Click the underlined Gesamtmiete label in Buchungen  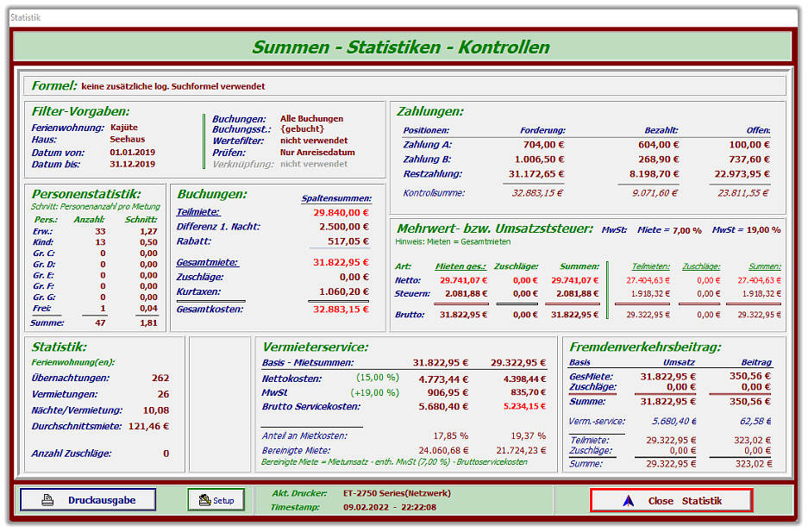coord(206,262)
